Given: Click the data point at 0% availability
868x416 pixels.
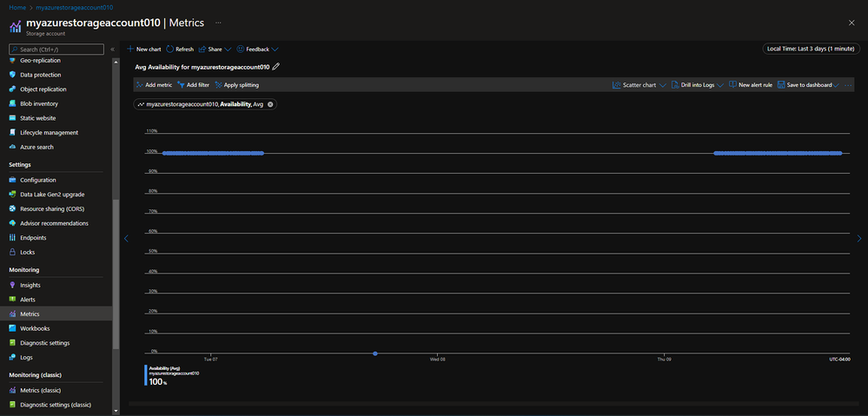Looking at the screenshot, I should point(375,353).
